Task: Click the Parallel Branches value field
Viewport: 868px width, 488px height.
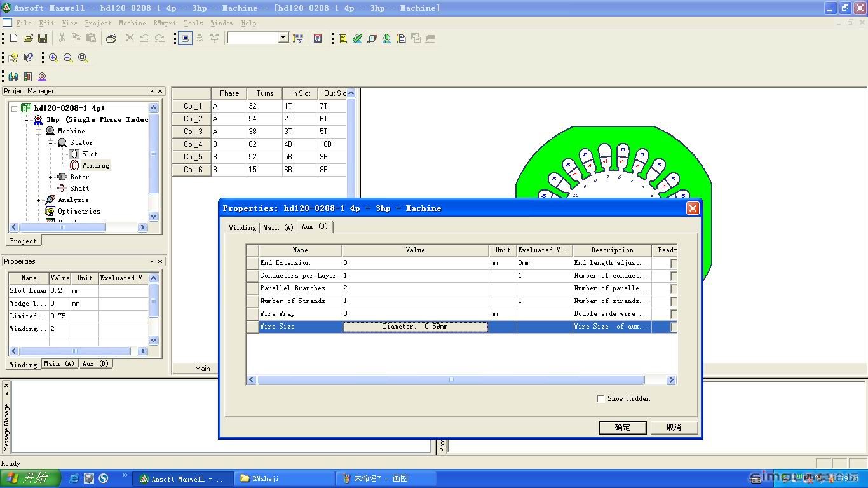Action: click(x=416, y=288)
